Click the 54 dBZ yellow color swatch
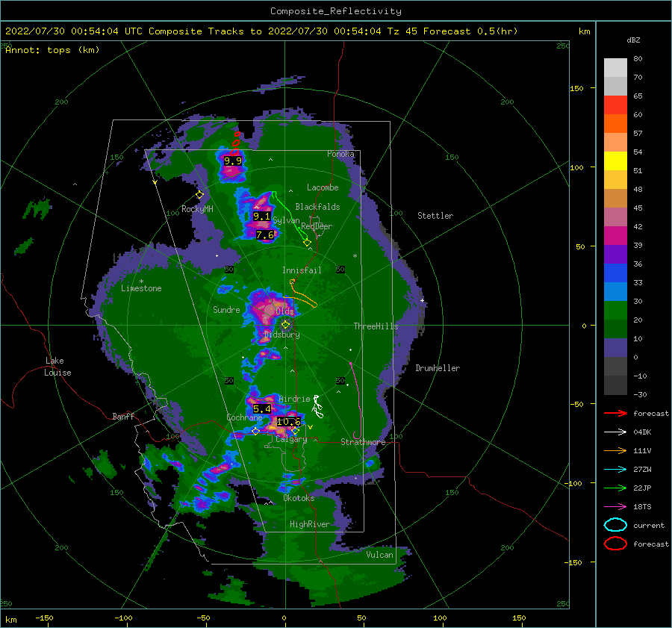Screen dimensions: 672x628 pos(615,161)
